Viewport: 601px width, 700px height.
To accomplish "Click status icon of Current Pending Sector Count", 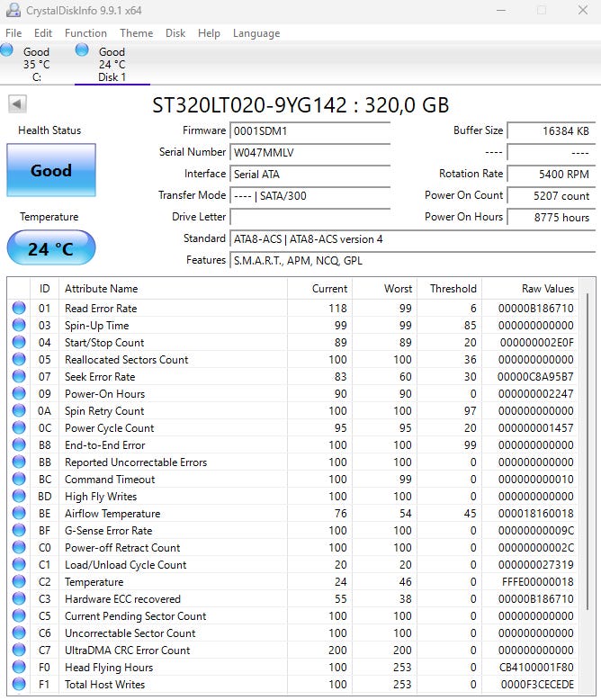I will pyautogui.click(x=19, y=616).
